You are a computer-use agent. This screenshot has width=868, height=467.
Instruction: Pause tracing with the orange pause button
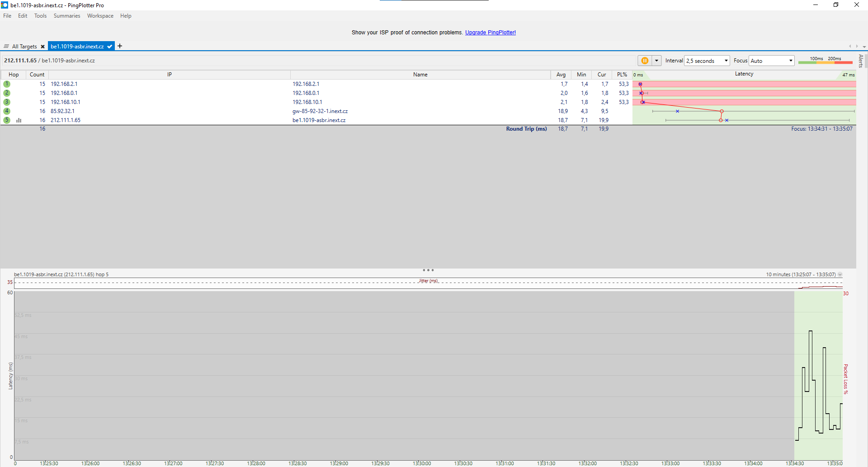tap(645, 61)
